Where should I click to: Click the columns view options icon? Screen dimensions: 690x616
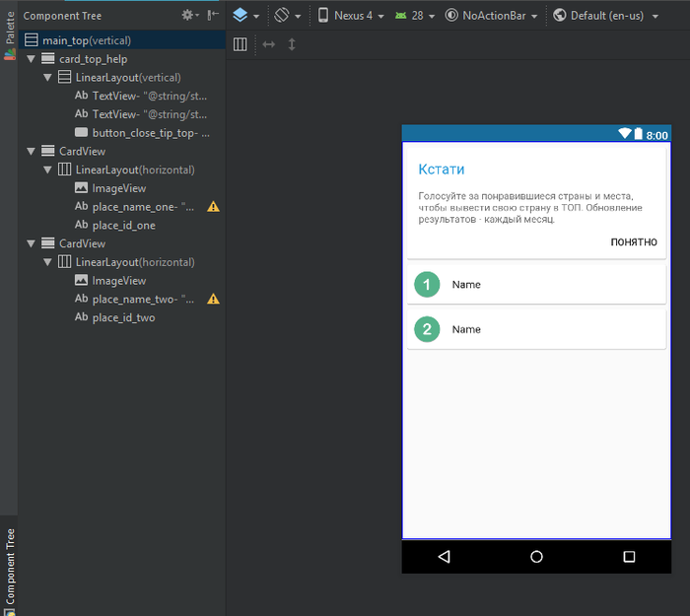pyautogui.click(x=240, y=44)
